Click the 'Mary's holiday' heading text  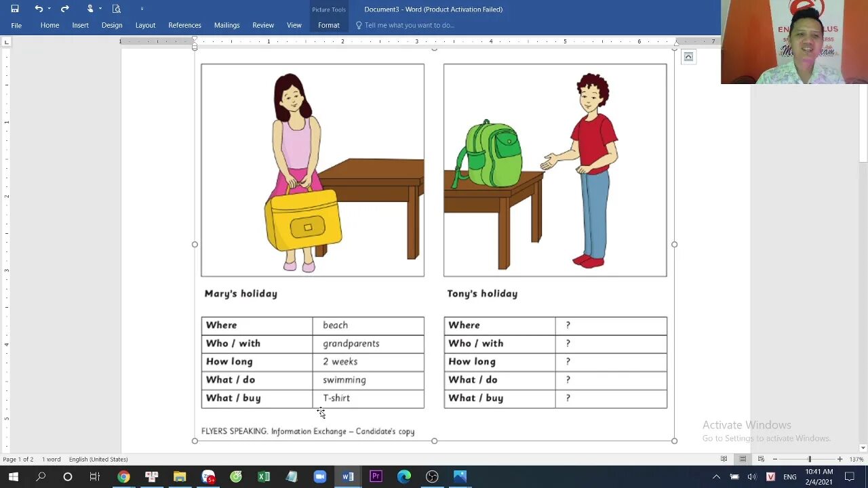coord(241,293)
